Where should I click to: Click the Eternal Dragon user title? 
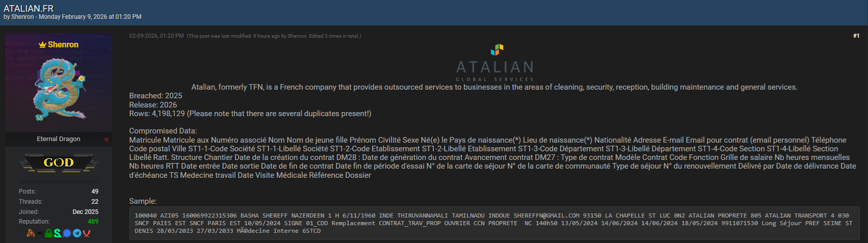coord(59,139)
